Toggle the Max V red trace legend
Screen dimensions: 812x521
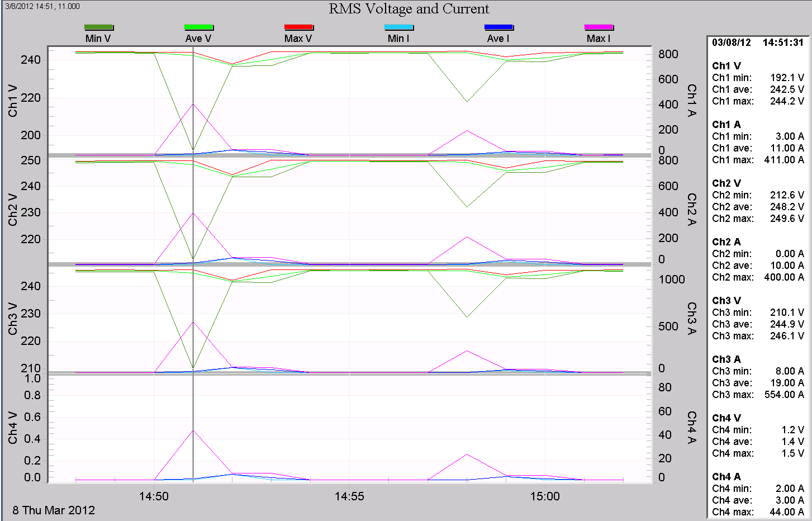299,26
